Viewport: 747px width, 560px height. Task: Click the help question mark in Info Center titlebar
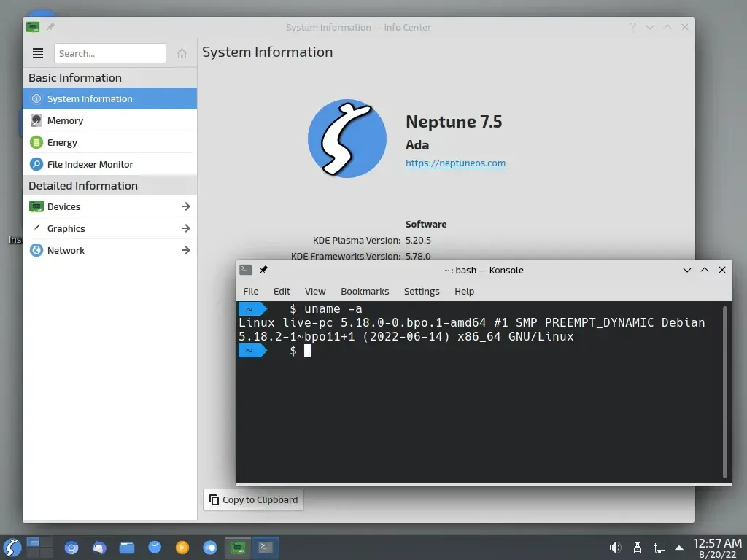(632, 27)
